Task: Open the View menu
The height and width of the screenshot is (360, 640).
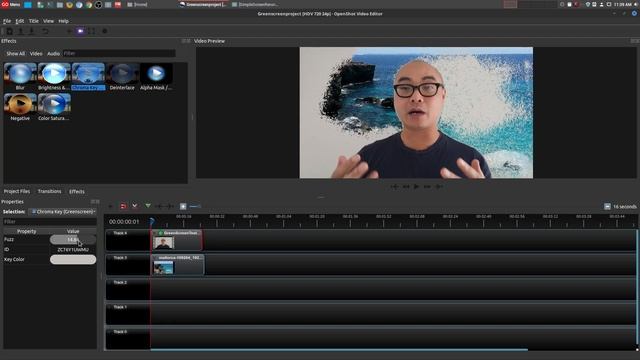Action: (x=48, y=21)
